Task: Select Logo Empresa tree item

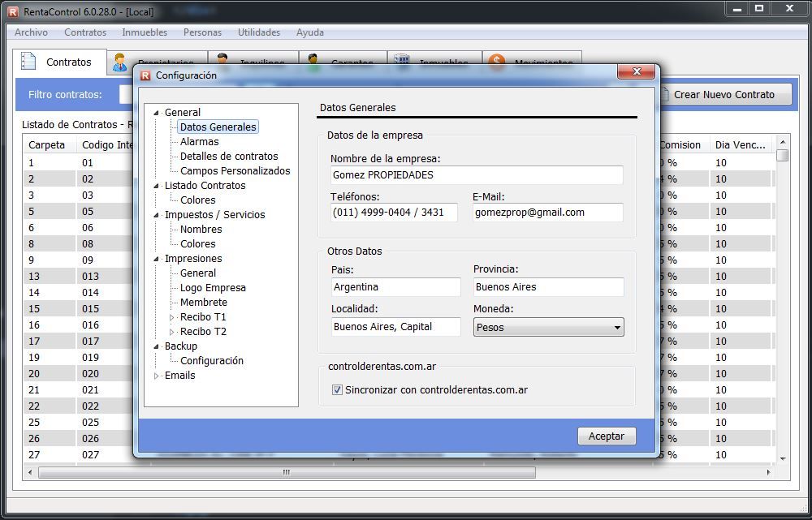Action: (x=213, y=288)
